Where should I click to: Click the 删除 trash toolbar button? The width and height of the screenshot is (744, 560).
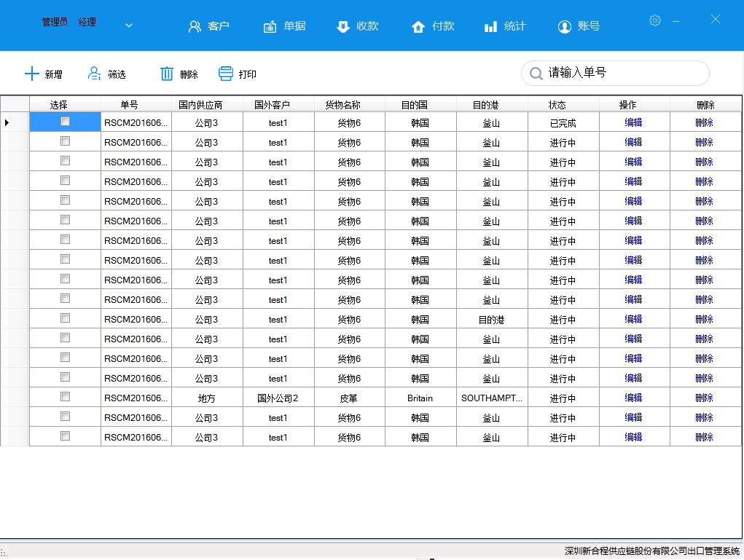click(179, 74)
